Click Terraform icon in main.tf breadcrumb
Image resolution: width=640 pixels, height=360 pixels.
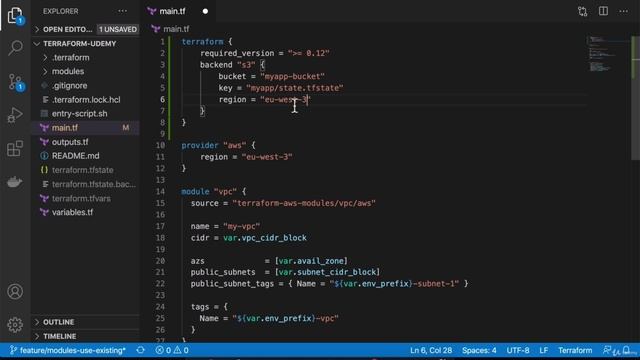pyautogui.click(x=156, y=29)
